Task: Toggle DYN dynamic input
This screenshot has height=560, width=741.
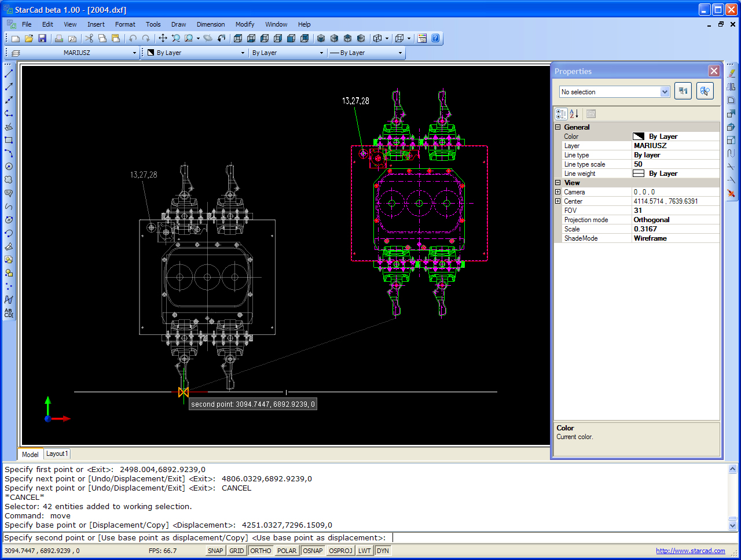Action: (x=383, y=551)
